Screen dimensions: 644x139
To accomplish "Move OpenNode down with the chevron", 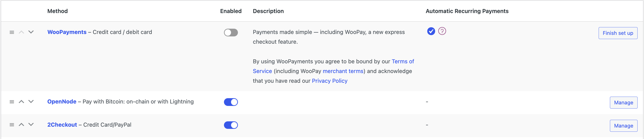I will (x=31, y=102).
